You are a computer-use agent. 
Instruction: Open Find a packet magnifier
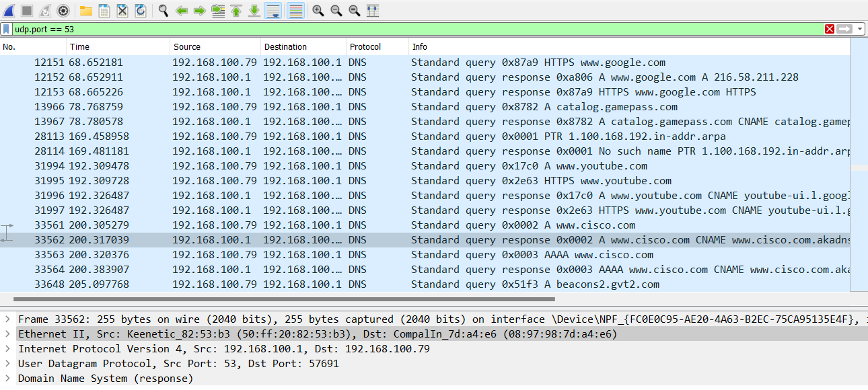click(x=164, y=11)
